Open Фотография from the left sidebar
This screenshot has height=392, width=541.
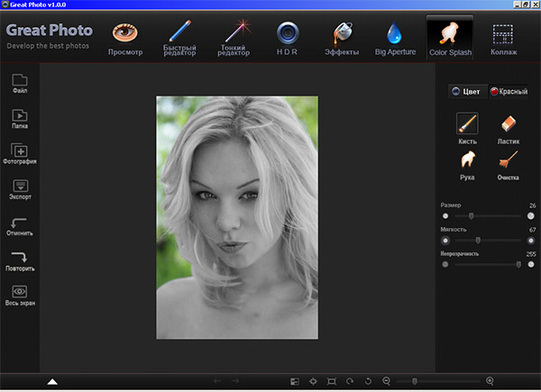click(x=20, y=153)
